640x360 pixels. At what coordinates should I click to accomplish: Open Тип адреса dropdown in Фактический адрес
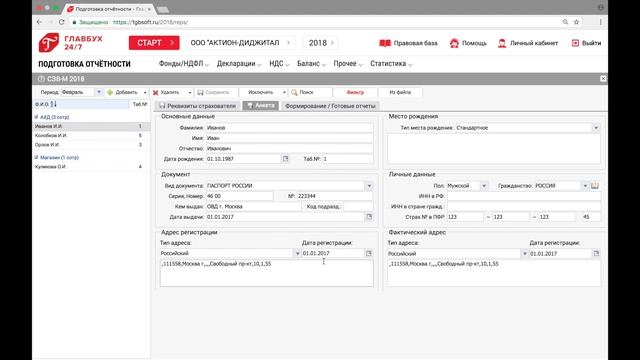(524, 253)
